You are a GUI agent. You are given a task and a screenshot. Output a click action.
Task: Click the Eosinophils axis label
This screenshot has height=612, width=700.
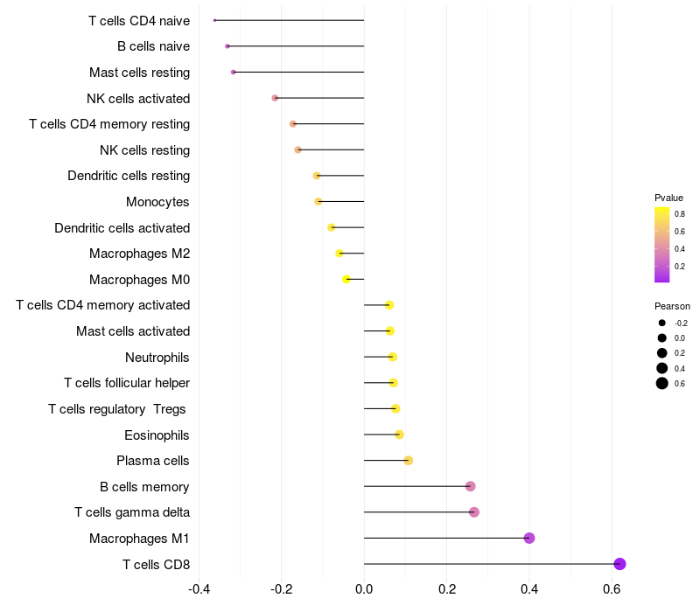pyautogui.click(x=157, y=435)
